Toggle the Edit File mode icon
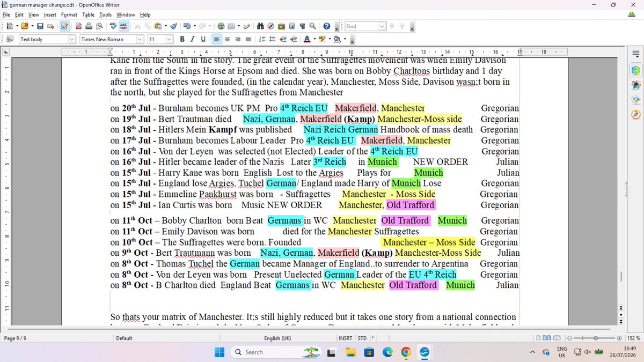This screenshot has width=644, height=362. (64, 26)
